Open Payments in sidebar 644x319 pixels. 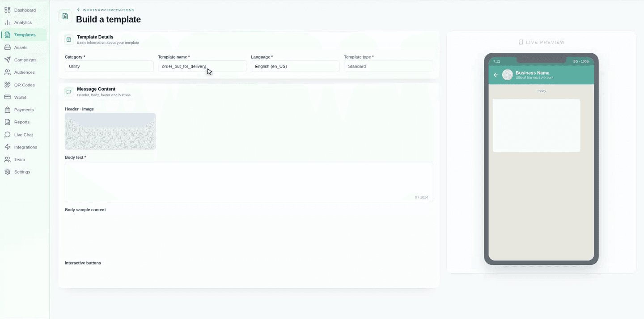pos(25,110)
